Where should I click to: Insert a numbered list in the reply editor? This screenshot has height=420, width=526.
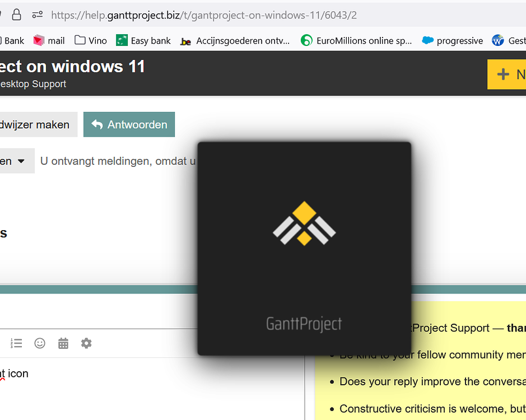(x=16, y=343)
